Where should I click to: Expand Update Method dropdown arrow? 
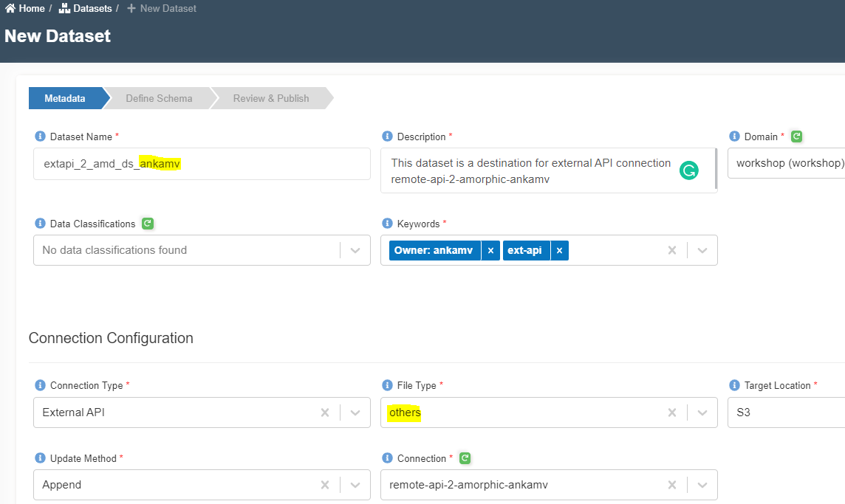355,485
